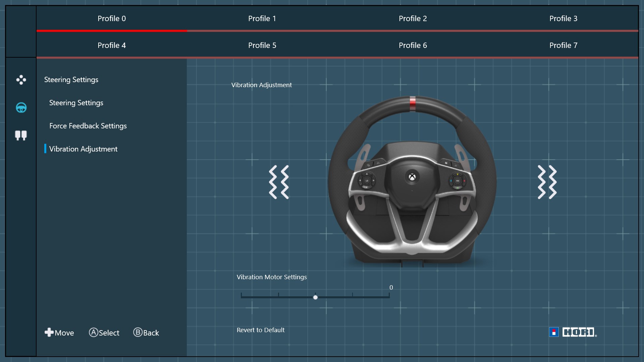Open the pedals settings sidebar icon
644x362 pixels.
(21, 135)
